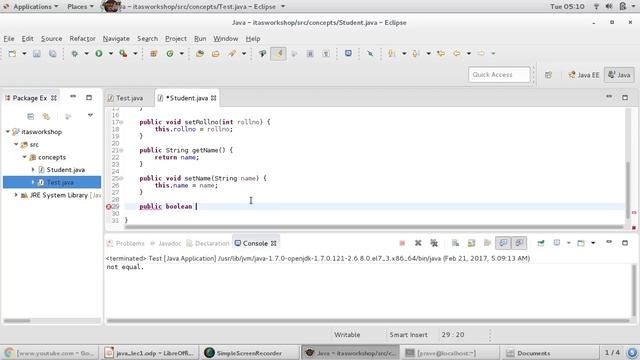Click Collapse All in Package Explorer

(x=31, y=117)
